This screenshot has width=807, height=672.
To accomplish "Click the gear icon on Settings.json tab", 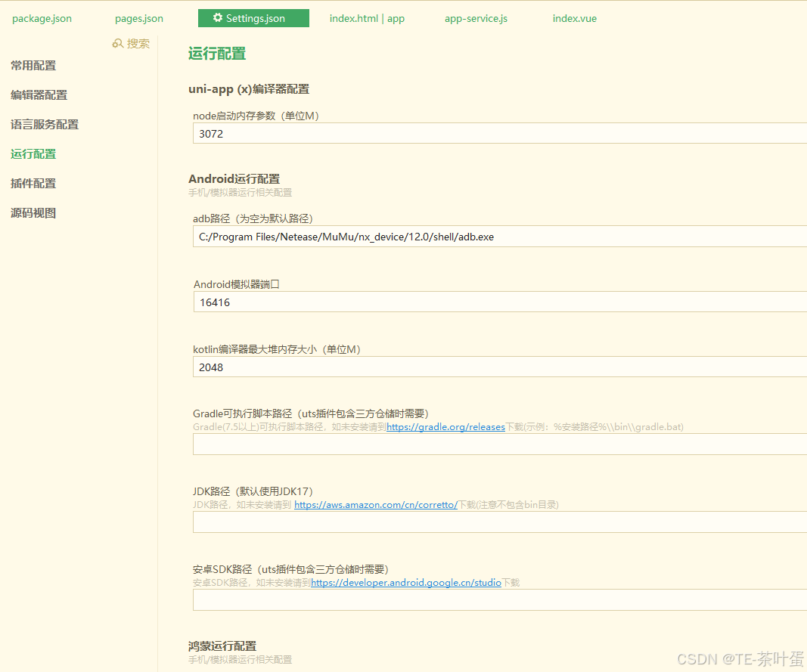I will tap(219, 17).
